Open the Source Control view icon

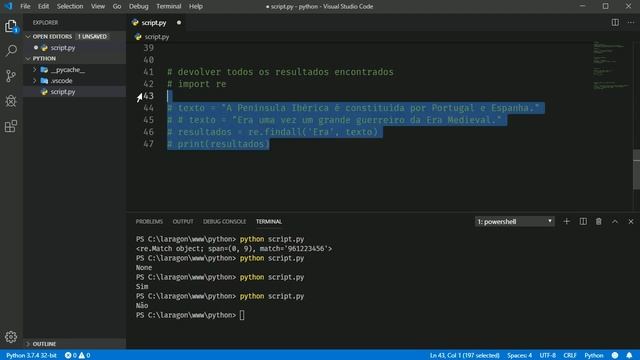(x=11, y=76)
